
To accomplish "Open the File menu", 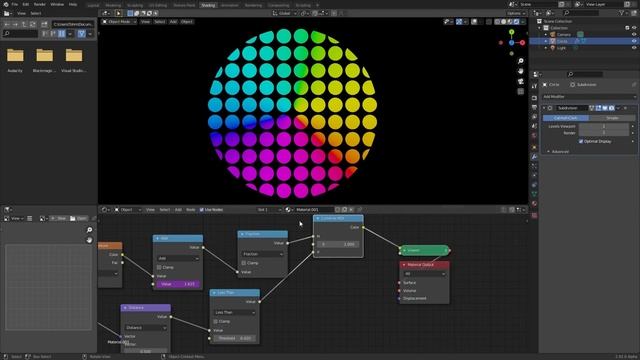I will coord(15,4).
